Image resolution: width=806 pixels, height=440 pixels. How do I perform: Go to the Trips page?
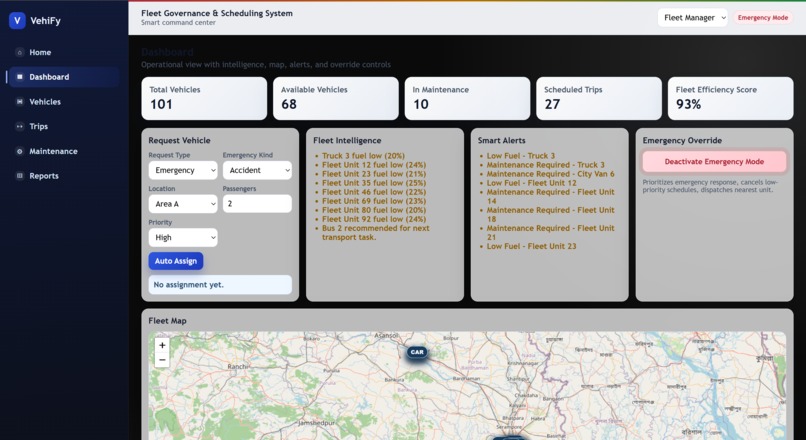click(x=64, y=126)
